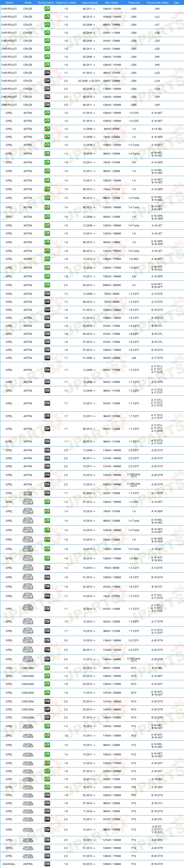The width and height of the screenshot is (184, 868).
Task: Select the LXT engine code cell
Action: coord(157,25)
